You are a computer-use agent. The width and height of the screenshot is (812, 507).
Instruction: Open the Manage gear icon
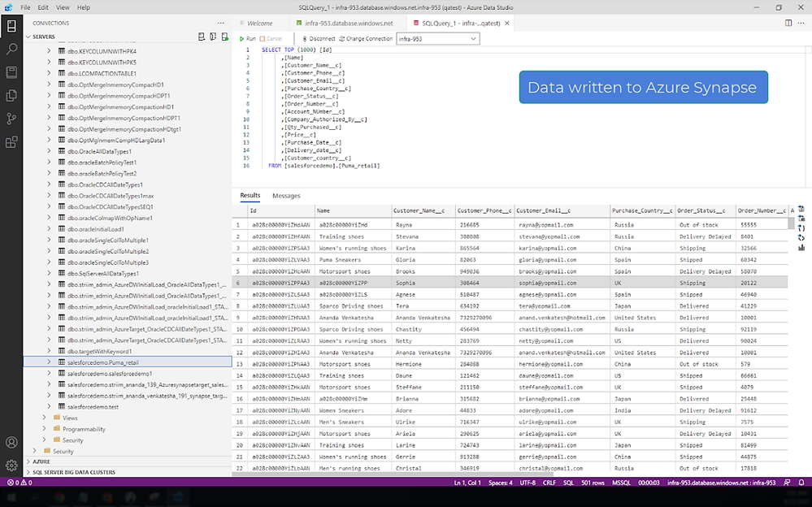11,466
